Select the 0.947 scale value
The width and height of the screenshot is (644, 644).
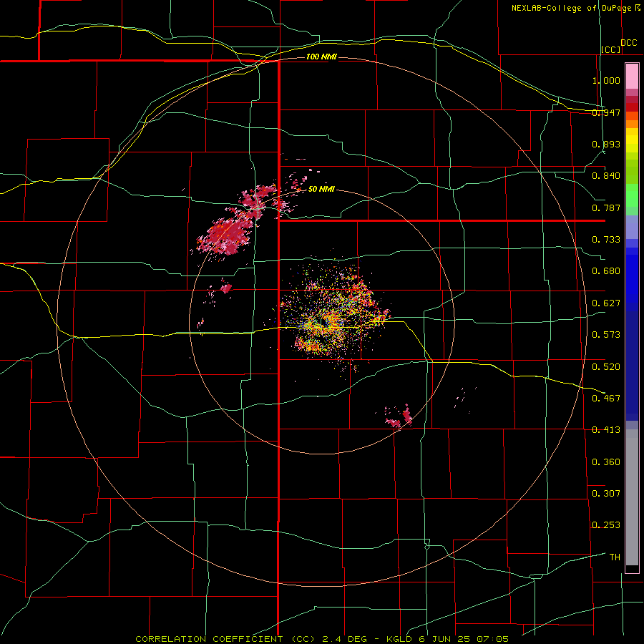point(606,112)
